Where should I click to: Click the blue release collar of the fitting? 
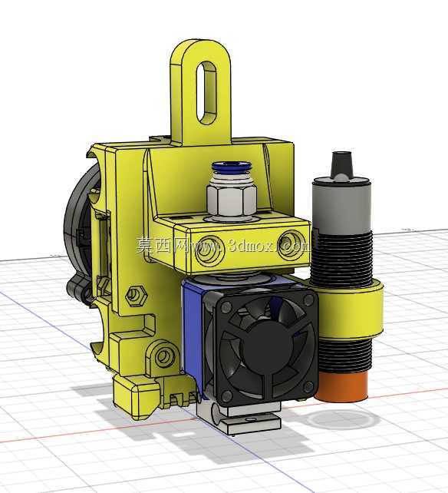232,167
